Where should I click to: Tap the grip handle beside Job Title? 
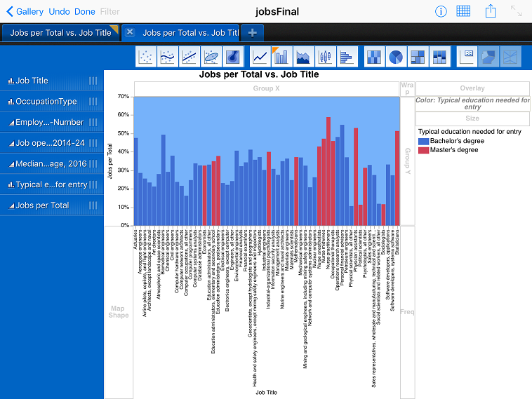point(93,81)
